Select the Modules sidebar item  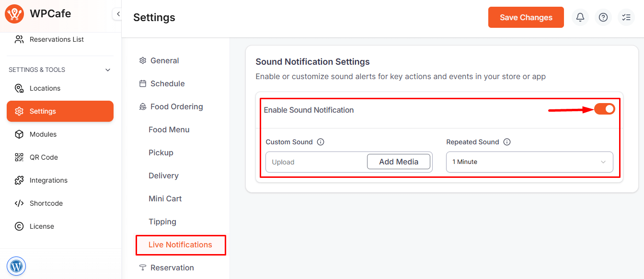point(44,134)
